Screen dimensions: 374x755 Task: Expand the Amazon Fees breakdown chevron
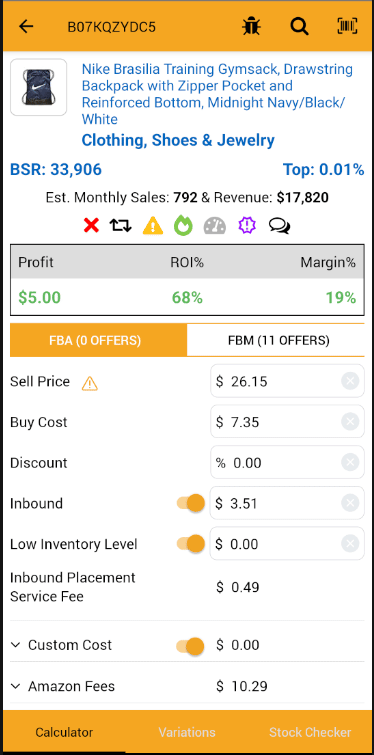point(16,686)
